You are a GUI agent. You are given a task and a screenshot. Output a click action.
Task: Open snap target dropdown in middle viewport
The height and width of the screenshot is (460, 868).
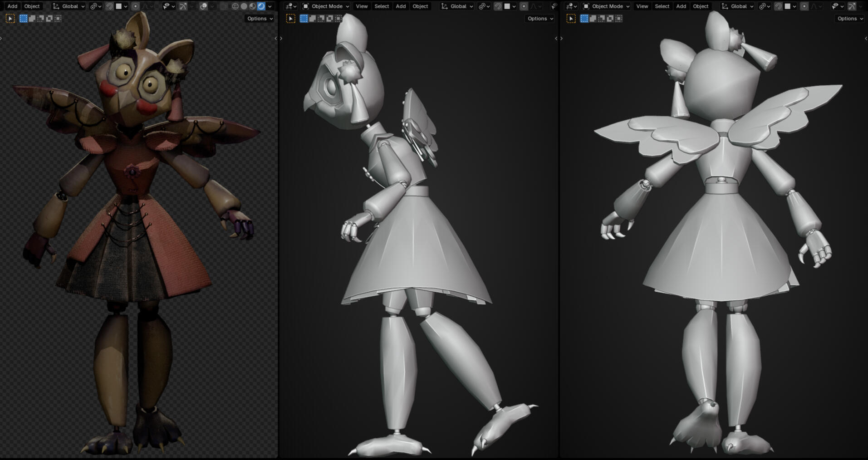(510, 6)
